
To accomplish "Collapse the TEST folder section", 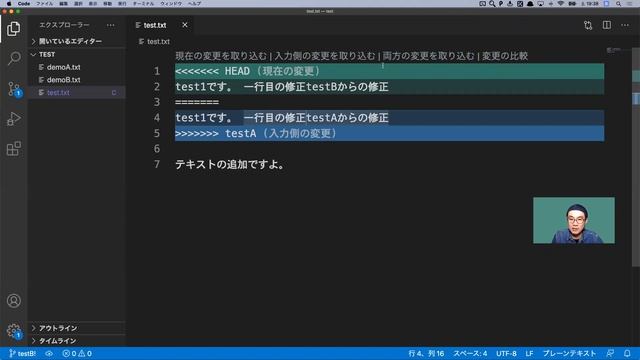I will (76, 54).
